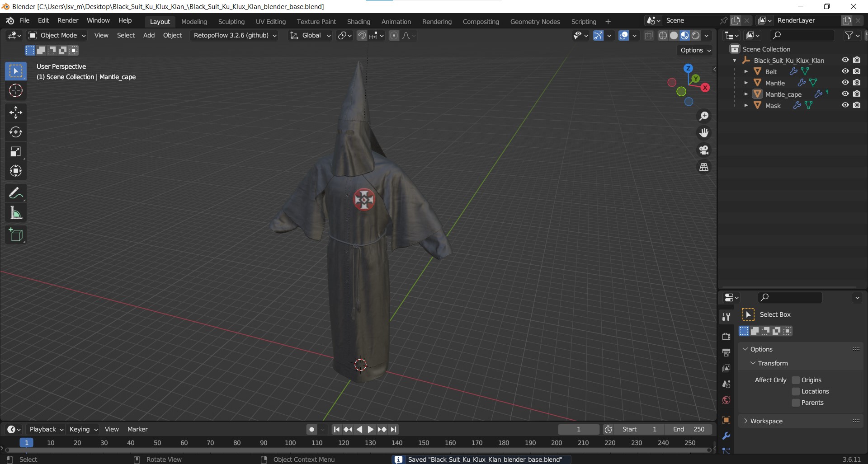Hide the Mantle_cape object in outliner
Screen dimensions: 868x464
coord(845,94)
